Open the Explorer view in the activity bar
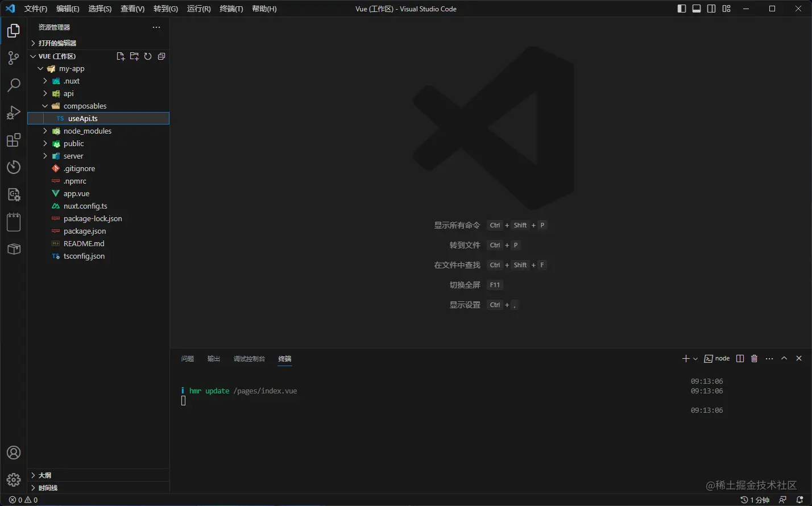 (x=14, y=31)
